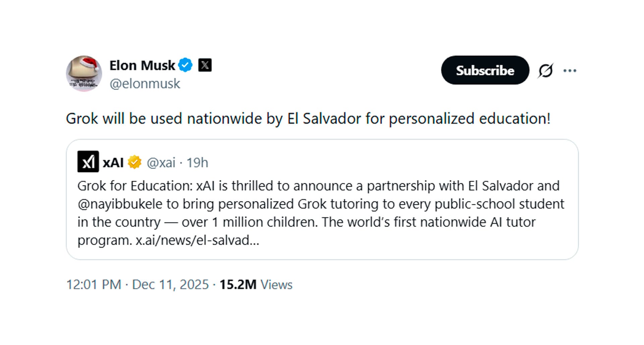Screen dimensions: 644x345
Task: Open Elon Musk's profile picture
Action: tap(84, 73)
